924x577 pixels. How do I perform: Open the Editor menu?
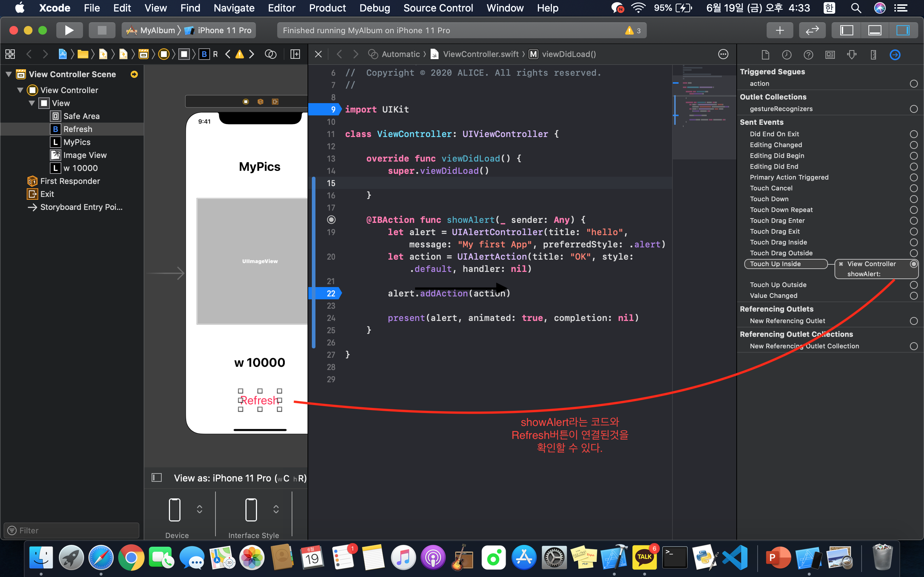click(282, 8)
